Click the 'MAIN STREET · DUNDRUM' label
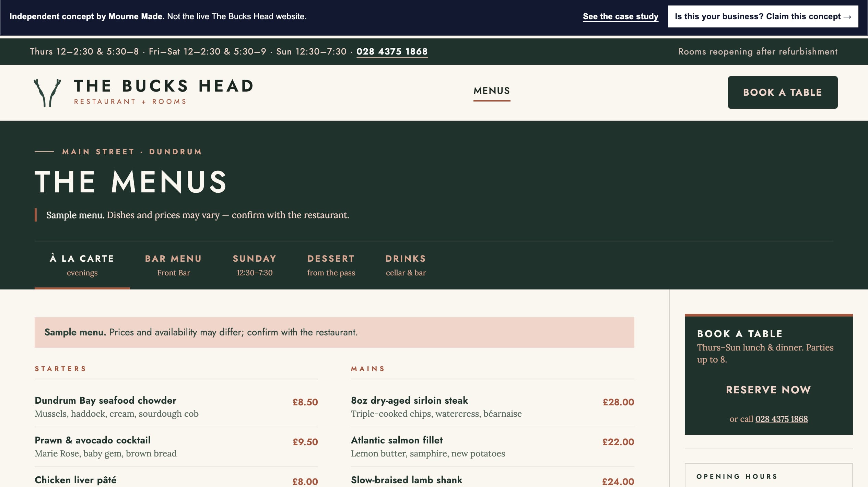Screen dimensions: 868x487 132,152
